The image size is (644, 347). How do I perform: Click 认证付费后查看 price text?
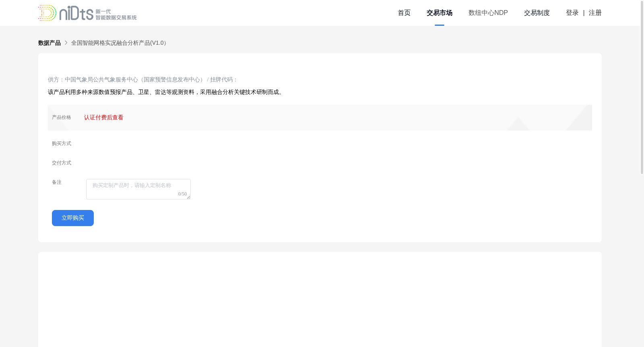(x=104, y=118)
